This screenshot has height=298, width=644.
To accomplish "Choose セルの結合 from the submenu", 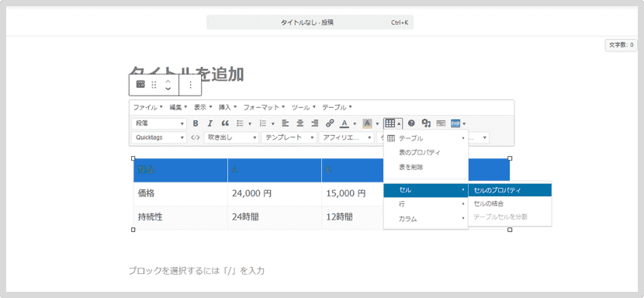I will [x=510, y=203].
